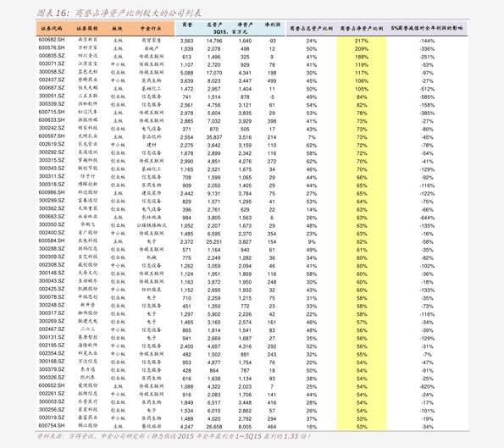
Task: Click the 总资产 column header
Action: coord(214,25)
